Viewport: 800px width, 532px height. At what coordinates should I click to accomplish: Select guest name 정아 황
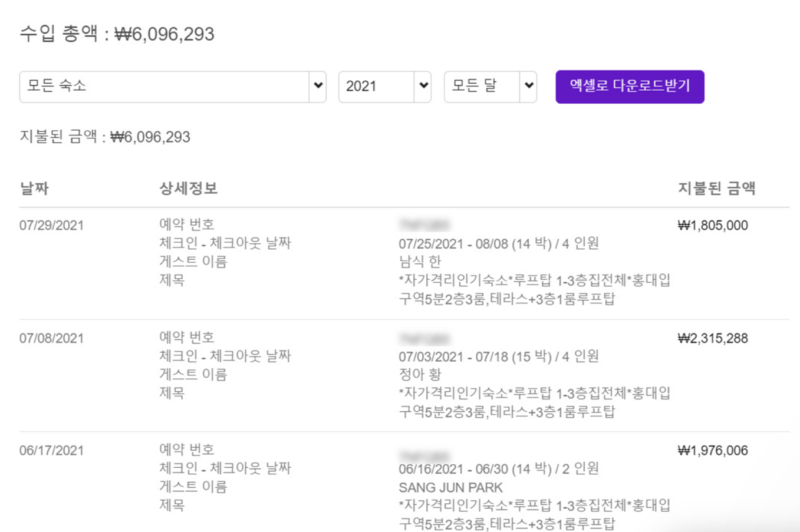point(420,374)
